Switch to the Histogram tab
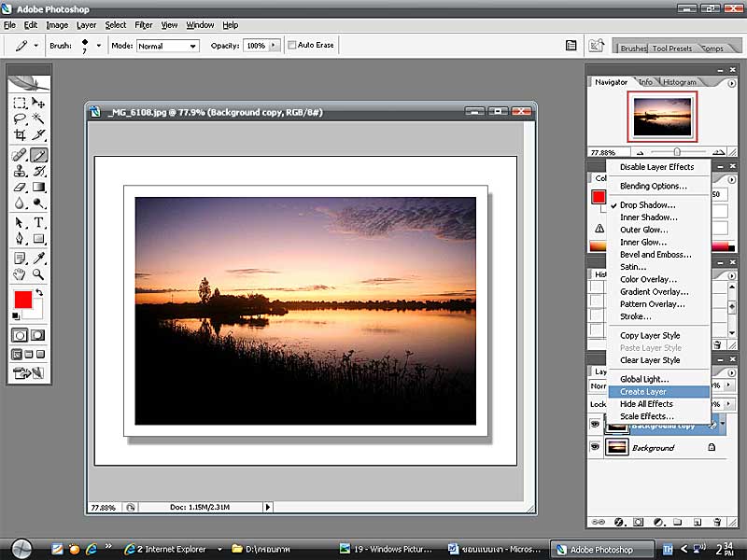747x560 pixels. (x=680, y=82)
